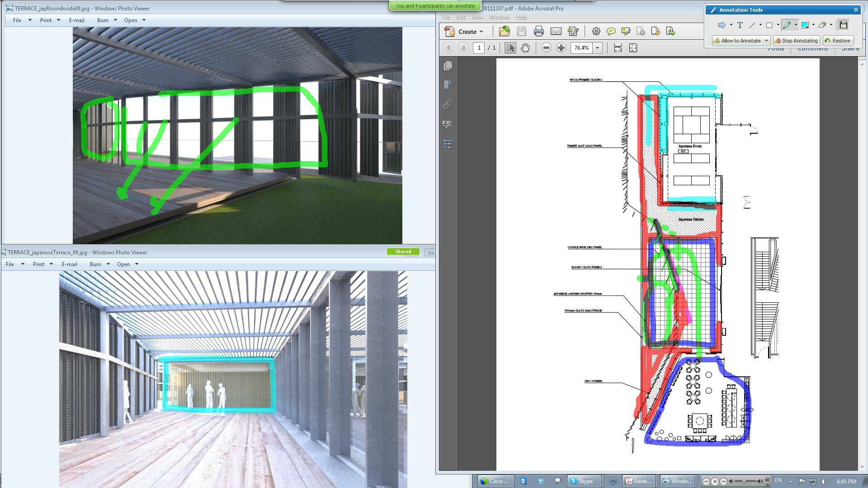Click the green Shared indicator button

[403, 252]
